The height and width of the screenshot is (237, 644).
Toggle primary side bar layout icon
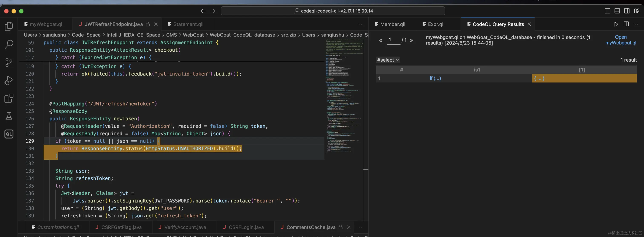pos(607,11)
